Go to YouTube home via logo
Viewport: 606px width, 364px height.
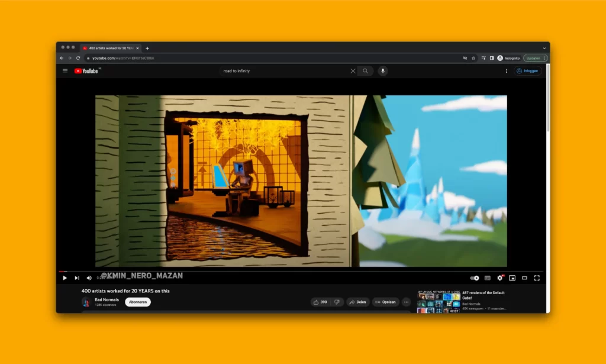(86, 70)
